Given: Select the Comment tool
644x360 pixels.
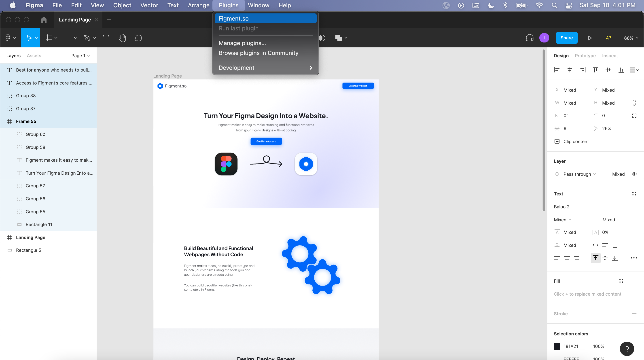Looking at the screenshot, I should tap(138, 38).
